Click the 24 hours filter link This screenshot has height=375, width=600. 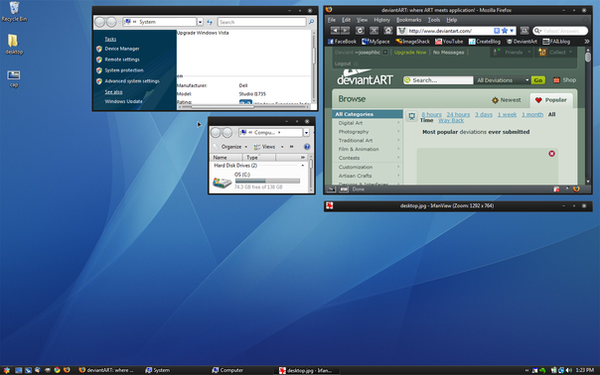coord(458,114)
